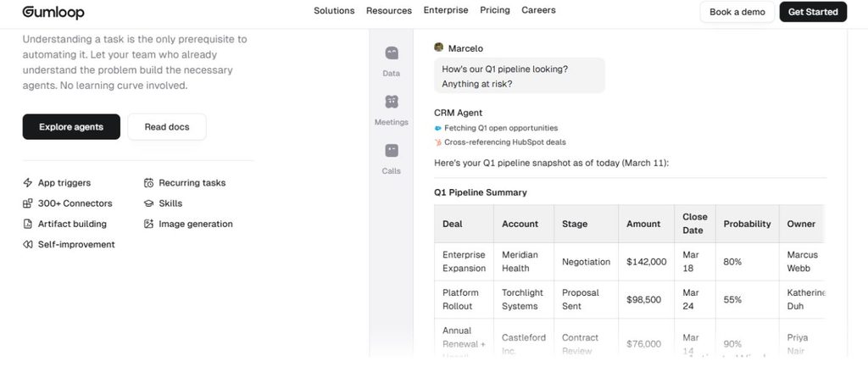Click Marcelo's Q1 pipeline message bubble

tap(520, 75)
